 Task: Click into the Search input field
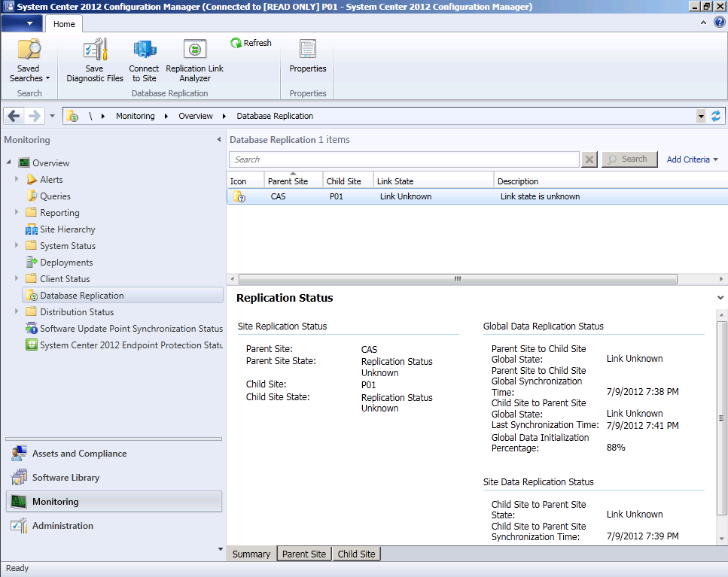click(x=404, y=159)
